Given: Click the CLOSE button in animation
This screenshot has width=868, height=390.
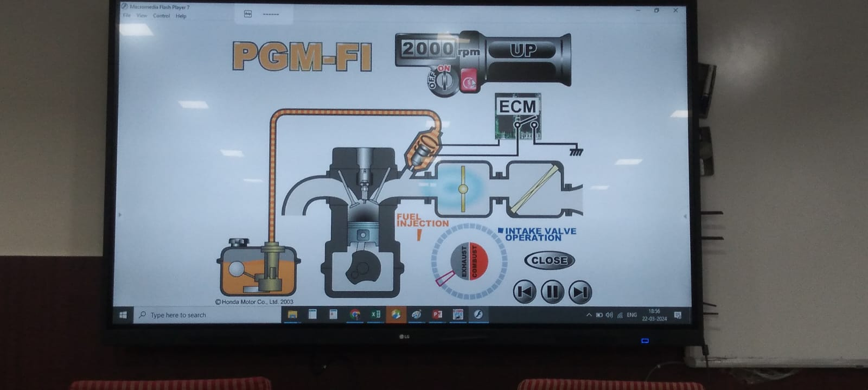Looking at the screenshot, I should click(x=549, y=260).
